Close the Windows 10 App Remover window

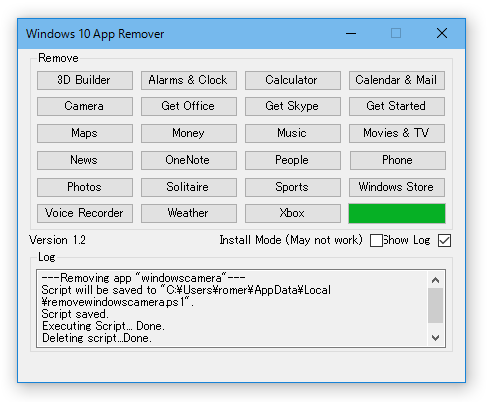pos(442,34)
